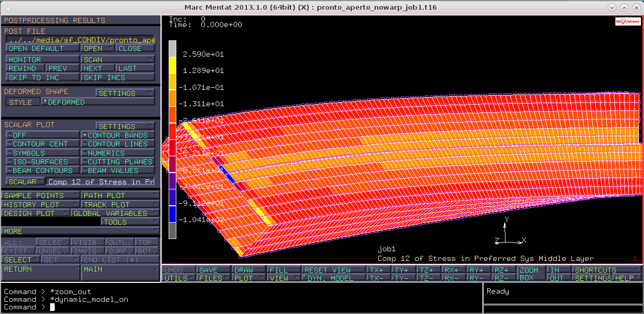Open the DESIGN PLOT submenu
This screenshot has height=314, width=644.
coord(36,213)
